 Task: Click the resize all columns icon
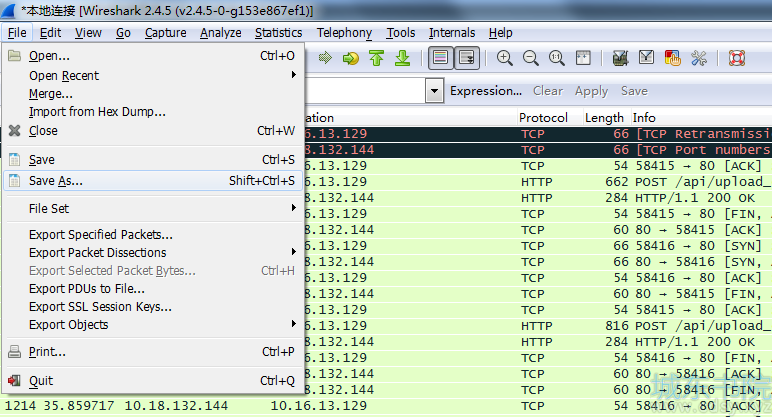click(583, 58)
